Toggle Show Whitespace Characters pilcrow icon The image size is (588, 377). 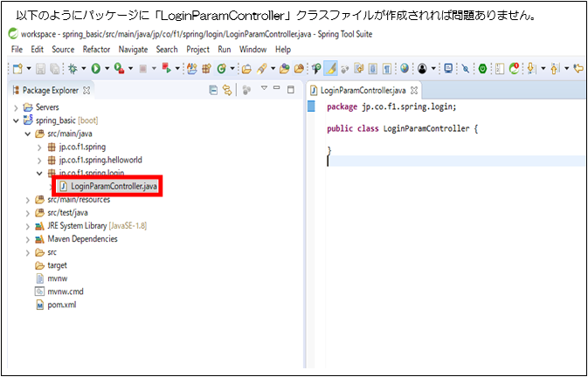pyautogui.click(x=387, y=67)
